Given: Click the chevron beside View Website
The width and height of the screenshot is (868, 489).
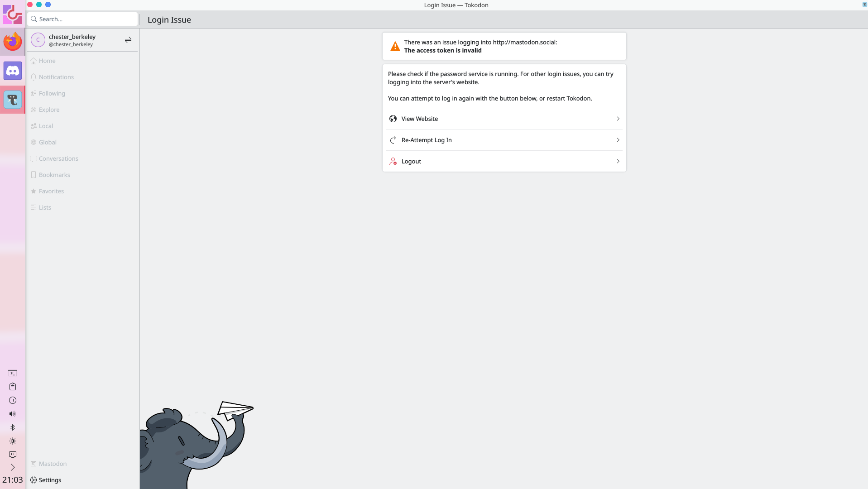Looking at the screenshot, I should click(x=618, y=119).
